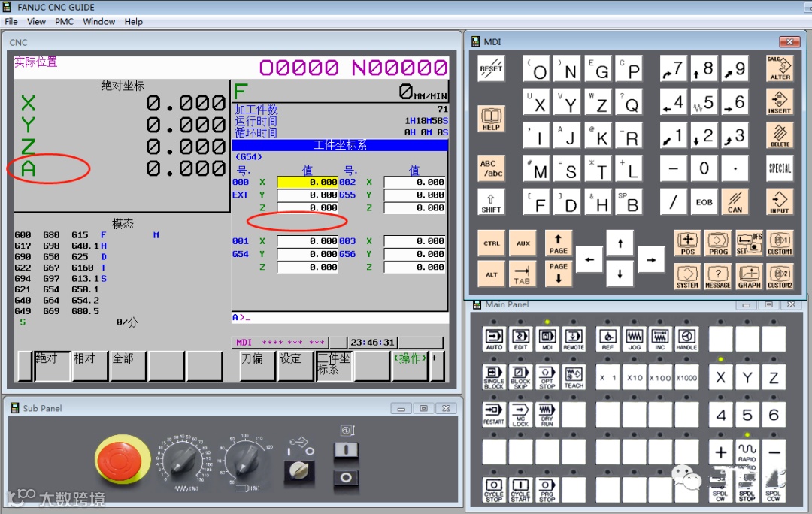812x514 pixels.
Task: Toggle the ABC/abc case key
Action: [491, 168]
